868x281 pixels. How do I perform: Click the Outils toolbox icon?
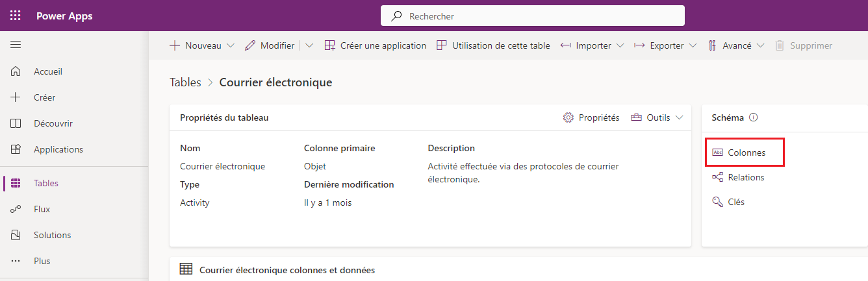click(x=636, y=117)
